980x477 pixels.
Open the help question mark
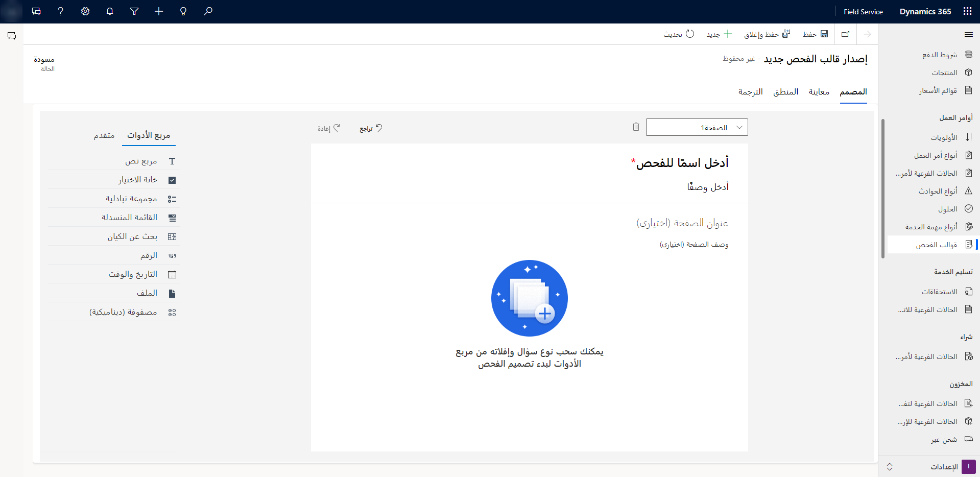click(x=61, y=11)
